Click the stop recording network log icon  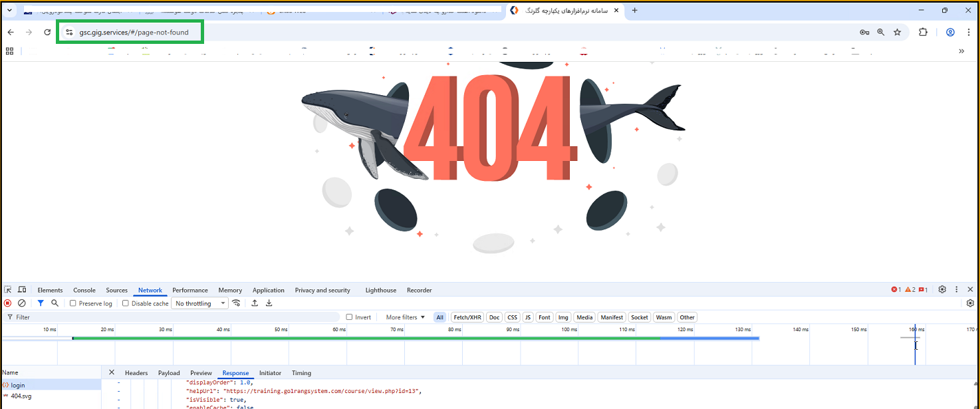click(8, 303)
